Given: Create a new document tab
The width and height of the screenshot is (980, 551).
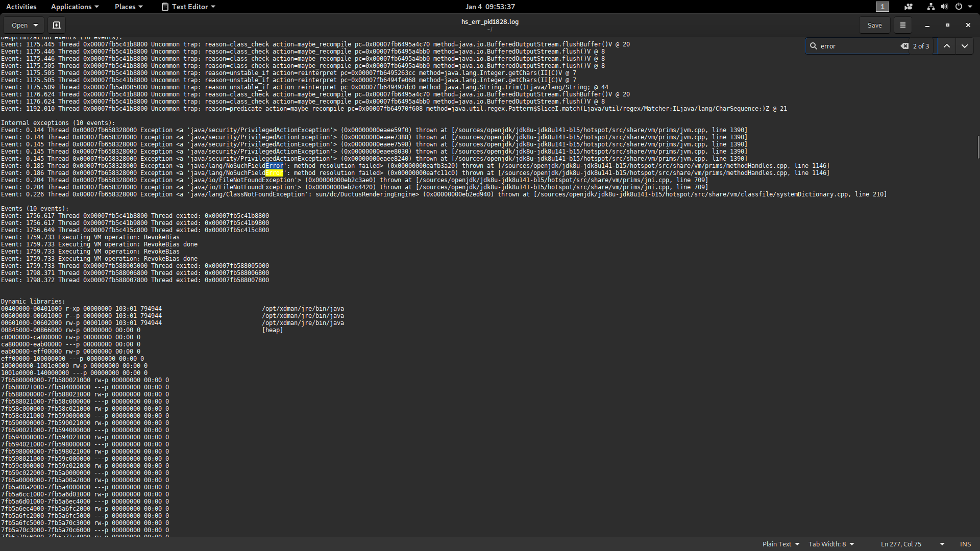Looking at the screenshot, I should [x=57, y=25].
